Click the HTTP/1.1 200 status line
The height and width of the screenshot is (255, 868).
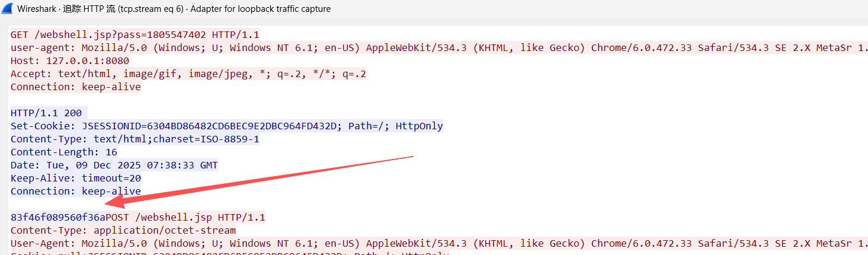click(x=49, y=113)
